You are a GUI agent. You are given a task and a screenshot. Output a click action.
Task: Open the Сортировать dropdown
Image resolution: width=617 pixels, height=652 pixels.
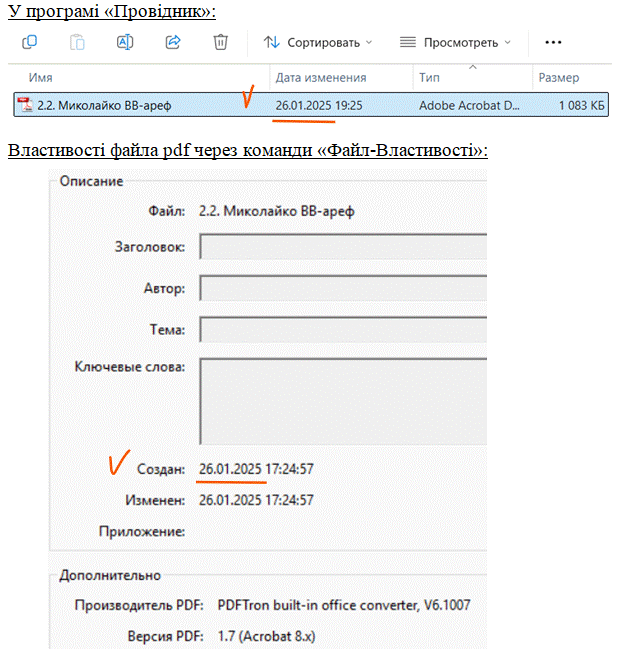pyautogui.click(x=317, y=43)
